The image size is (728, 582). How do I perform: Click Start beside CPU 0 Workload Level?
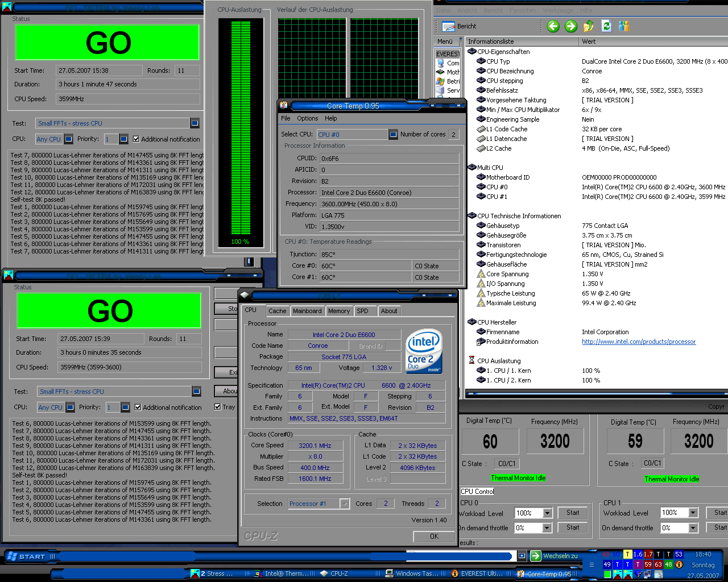pos(573,513)
